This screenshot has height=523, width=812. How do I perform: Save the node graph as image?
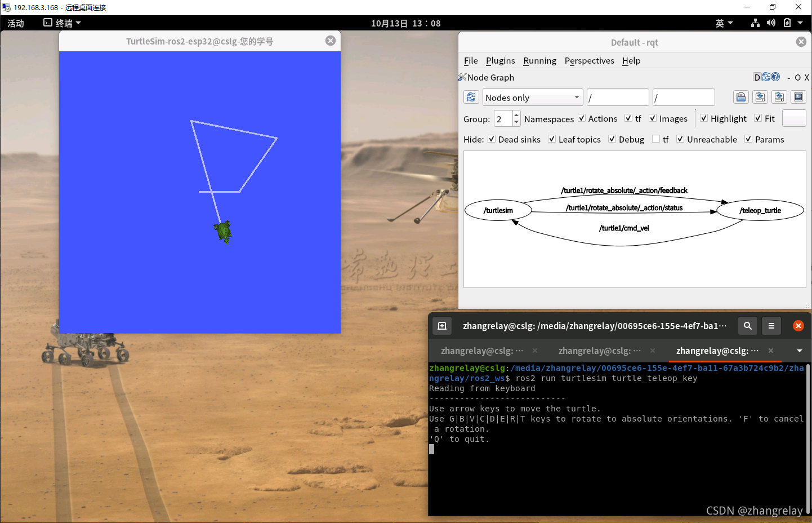pyautogui.click(x=798, y=97)
